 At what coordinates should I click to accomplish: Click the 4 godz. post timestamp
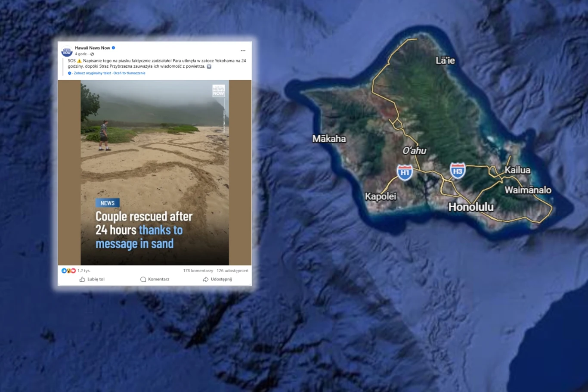click(x=80, y=54)
